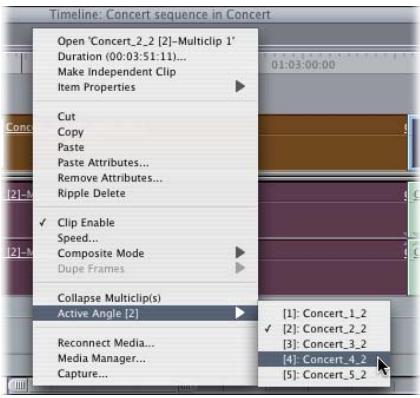
Task: Select Reconnect Media... option
Action: tap(145, 343)
